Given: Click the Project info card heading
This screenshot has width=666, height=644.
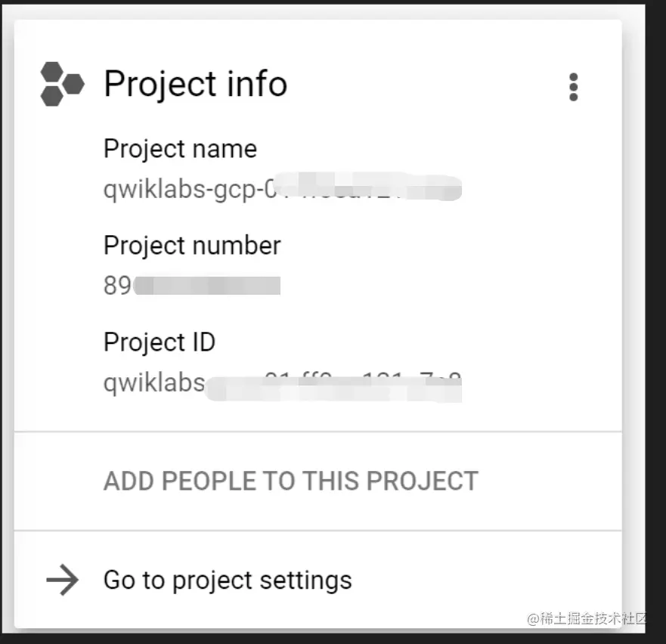Looking at the screenshot, I should [195, 83].
